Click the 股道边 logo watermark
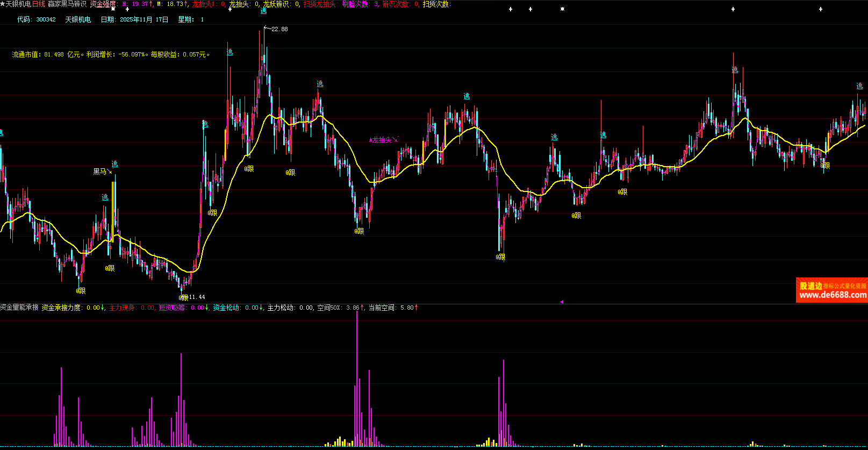The width and height of the screenshot is (868, 450). 810,286
